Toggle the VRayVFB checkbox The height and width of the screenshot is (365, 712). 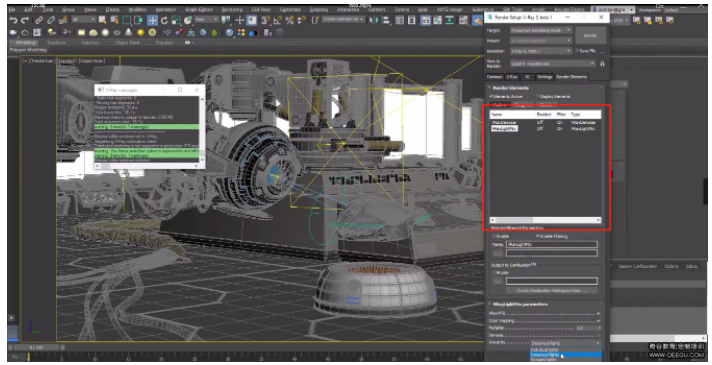598,314
